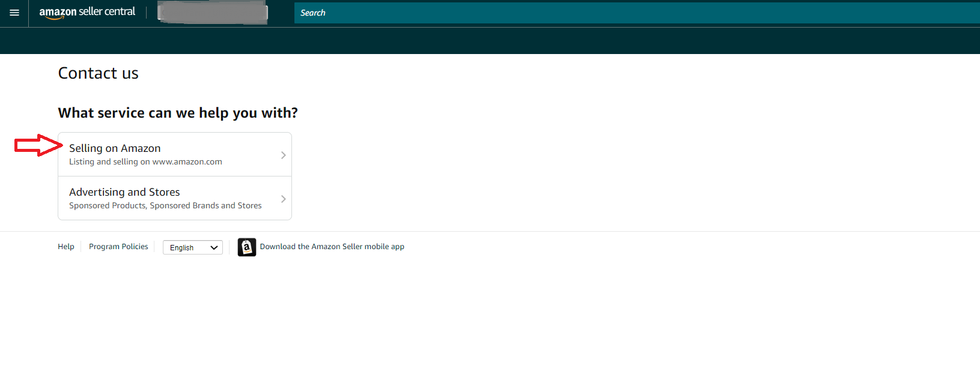Click the Contact us heading text

99,73
